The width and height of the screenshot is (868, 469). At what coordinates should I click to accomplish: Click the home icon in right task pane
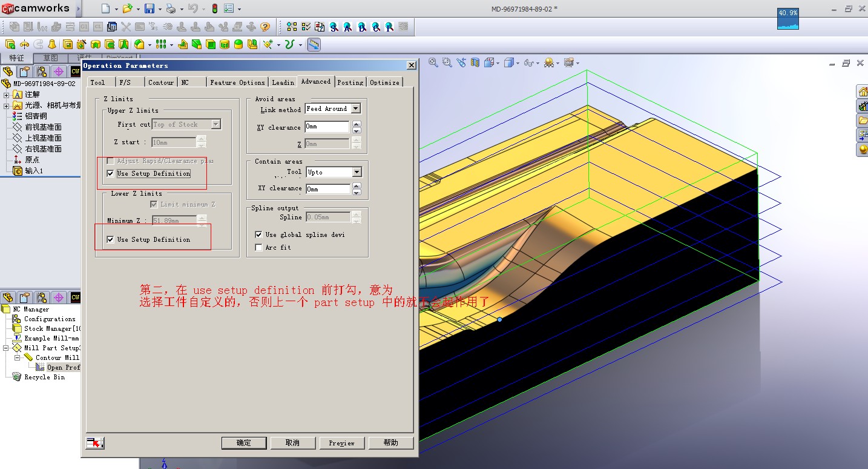pyautogui.click(x=863, y=91)
